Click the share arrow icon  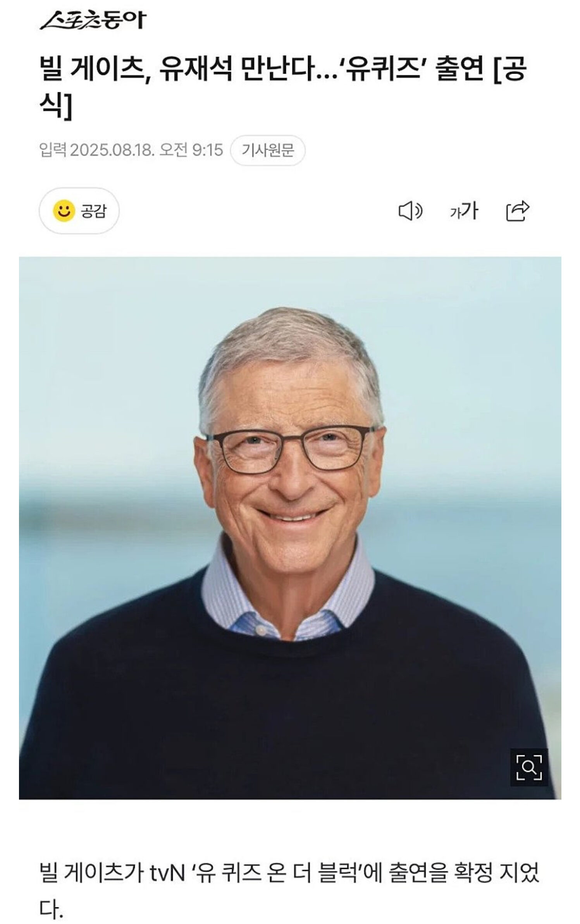(x=518, y=211)
